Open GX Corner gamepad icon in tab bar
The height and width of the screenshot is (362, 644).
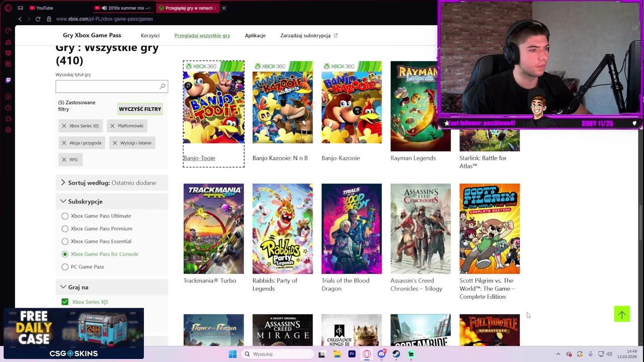(x=20, y=8)
